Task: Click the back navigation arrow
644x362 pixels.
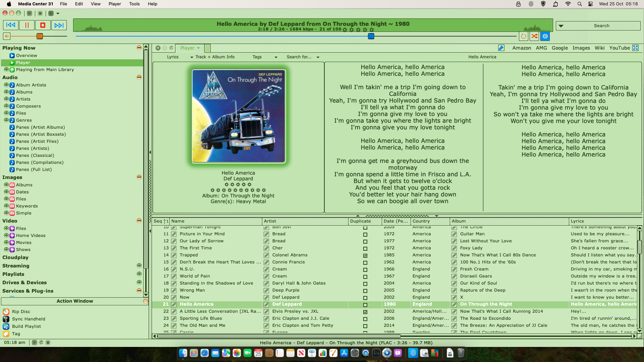Action: pos(158,48)
